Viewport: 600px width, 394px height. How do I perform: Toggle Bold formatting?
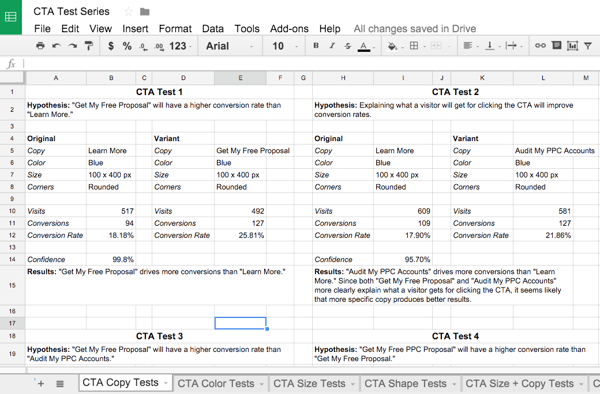coord(316,46)
